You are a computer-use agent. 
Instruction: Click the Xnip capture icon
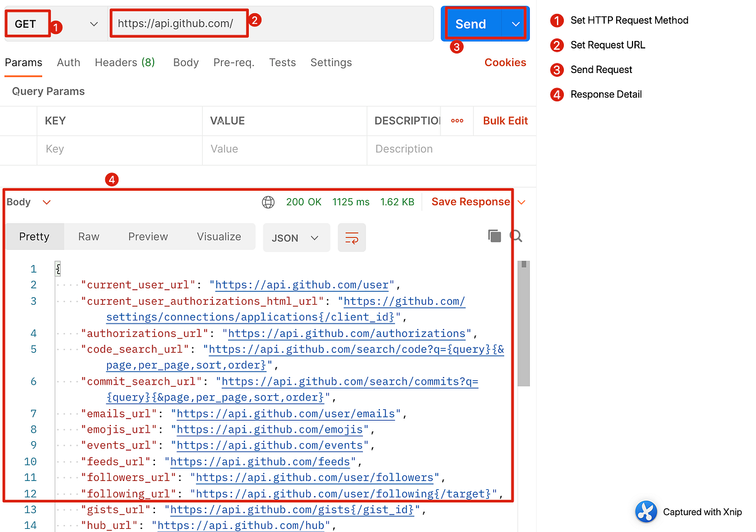point(646,512)
